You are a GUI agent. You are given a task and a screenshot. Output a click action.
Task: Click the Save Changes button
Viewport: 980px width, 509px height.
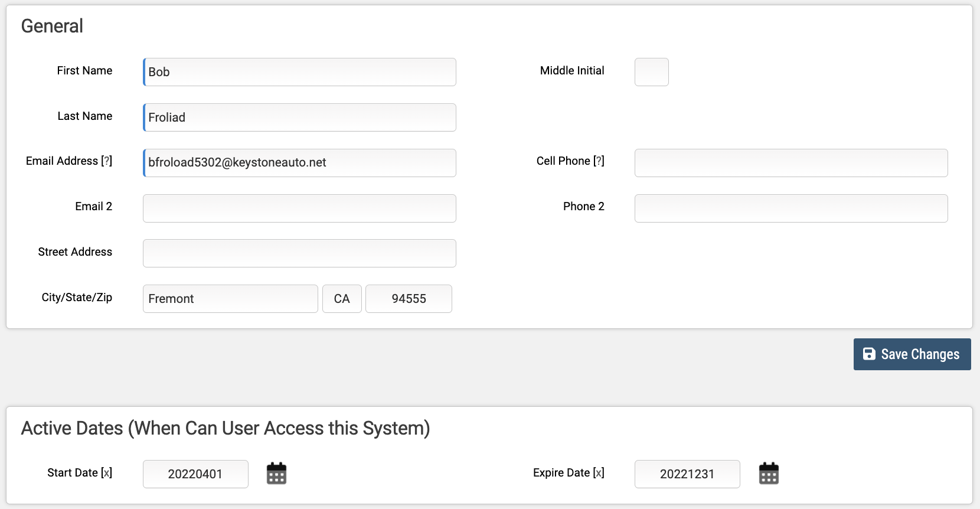point(912,354)
